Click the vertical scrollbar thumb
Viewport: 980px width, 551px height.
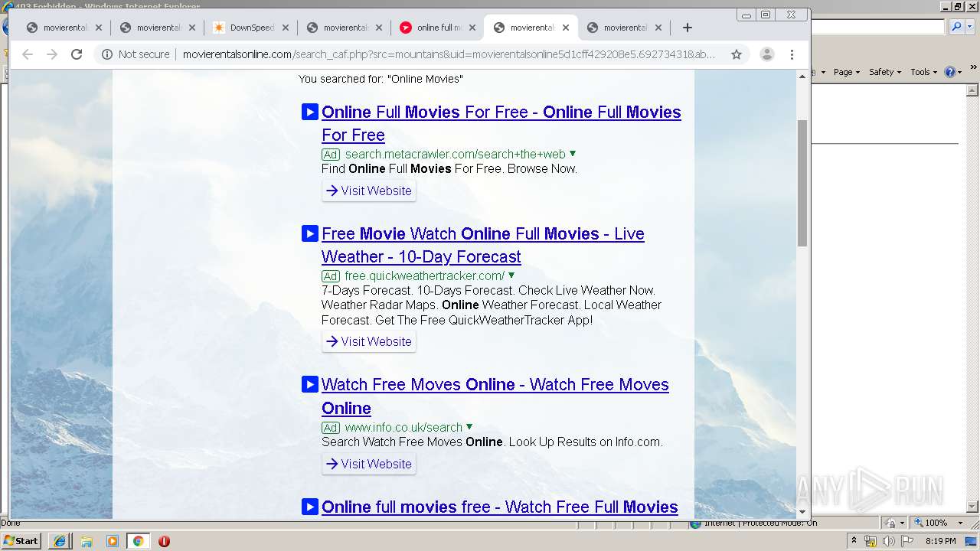pyautogui.click(x=802, y=183)
